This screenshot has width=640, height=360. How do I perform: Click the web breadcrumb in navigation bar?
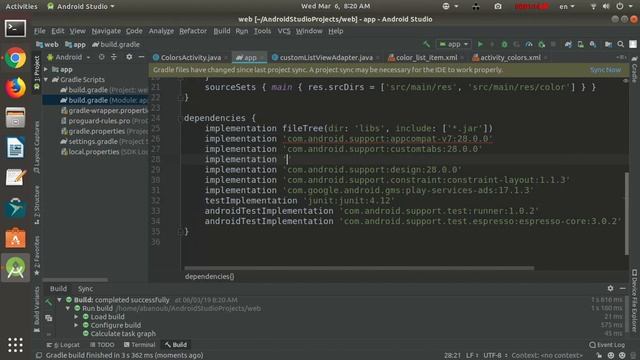(x=47, y=44)
